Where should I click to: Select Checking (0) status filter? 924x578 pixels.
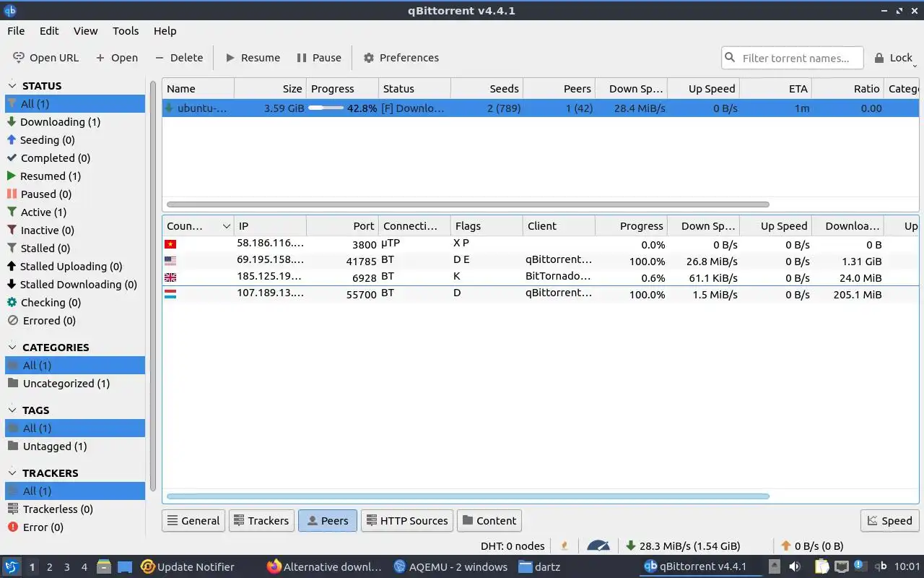point(75,303)
